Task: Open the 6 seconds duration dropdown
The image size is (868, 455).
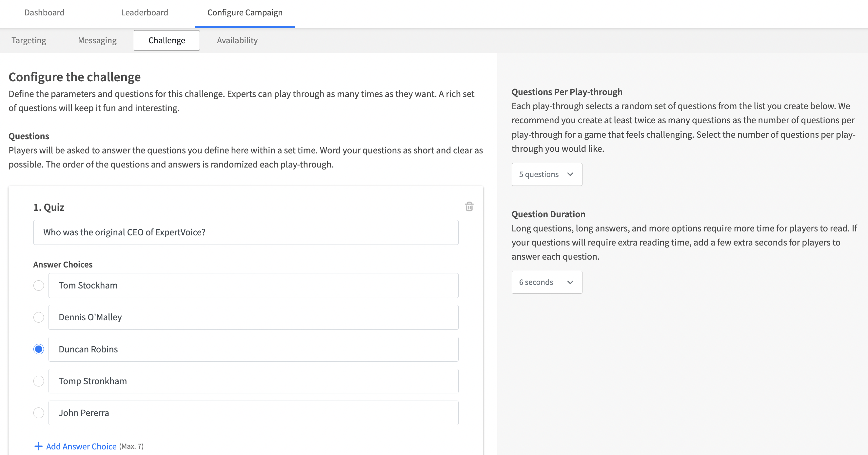Action: pos(546,282)
